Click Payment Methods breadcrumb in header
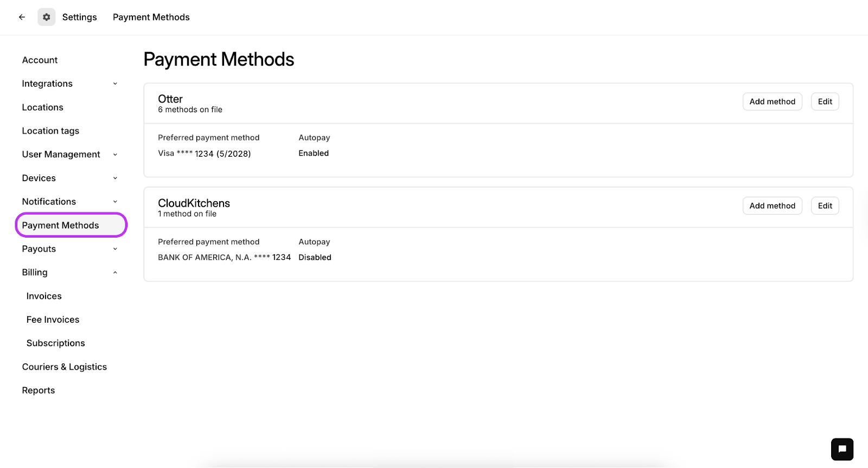868x468 pixels. [x=151, y=17]
